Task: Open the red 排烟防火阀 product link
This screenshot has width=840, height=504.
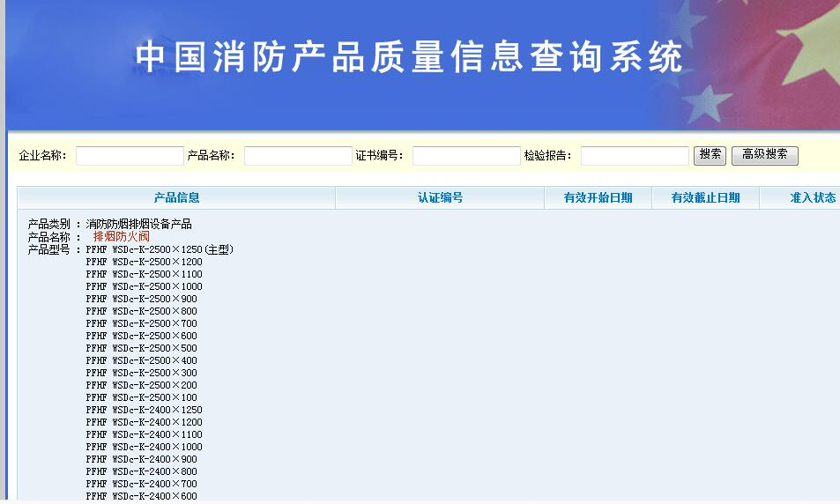Action: (x=122, y=237)
